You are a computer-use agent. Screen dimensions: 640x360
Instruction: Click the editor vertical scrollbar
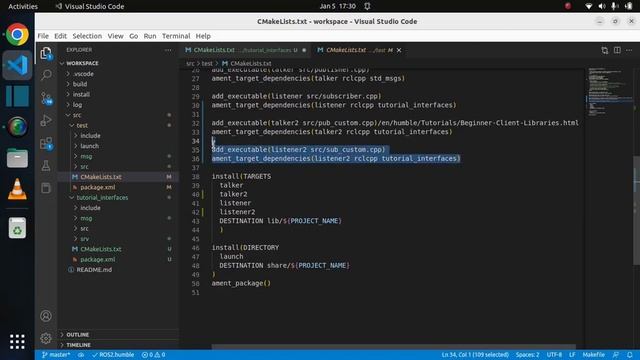tap(636, 210)
